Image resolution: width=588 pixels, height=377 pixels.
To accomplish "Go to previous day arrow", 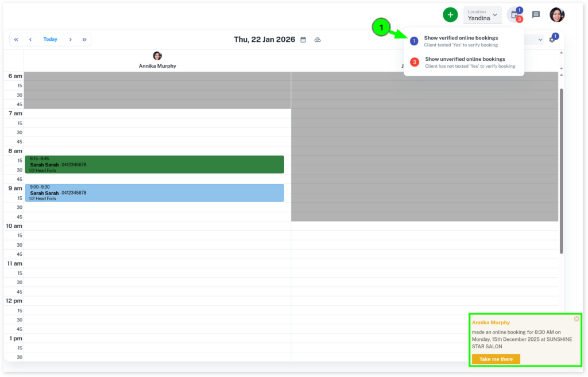I will (x=30, y=40).
